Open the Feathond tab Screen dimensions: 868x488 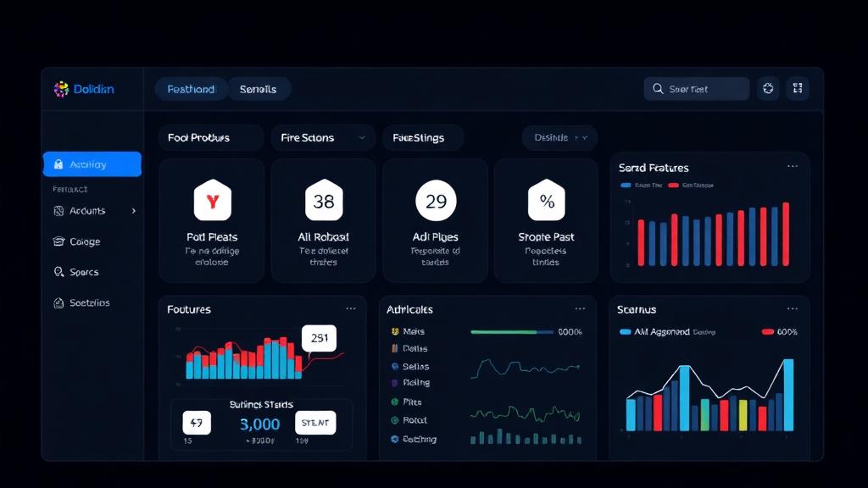click(x=191, y=89)
